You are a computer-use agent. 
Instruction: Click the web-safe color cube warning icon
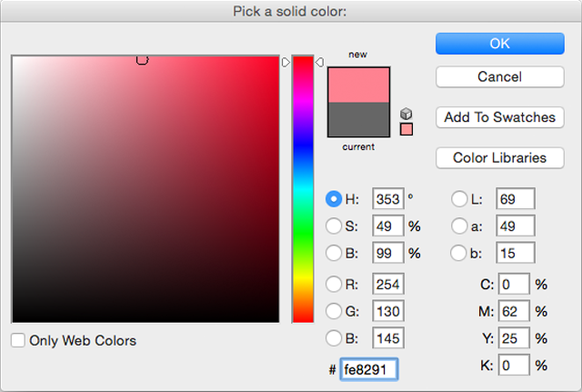pos(406,113)
